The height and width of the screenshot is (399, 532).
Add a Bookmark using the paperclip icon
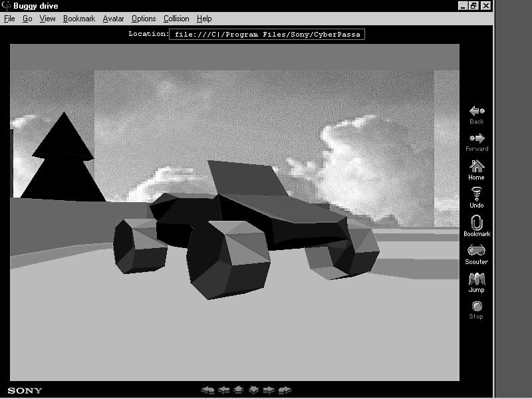click(476, 223)
